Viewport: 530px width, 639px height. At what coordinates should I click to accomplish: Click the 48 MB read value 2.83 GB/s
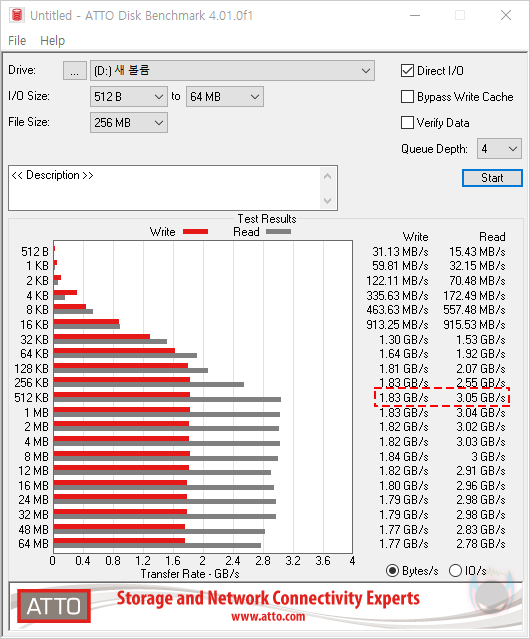[481, 530]
